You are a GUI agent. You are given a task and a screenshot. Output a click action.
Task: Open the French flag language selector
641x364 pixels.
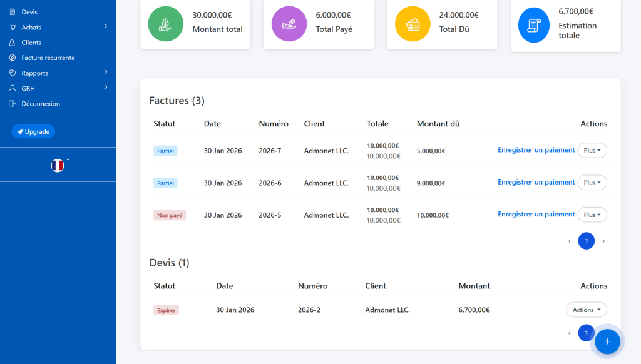pos(58,165)
